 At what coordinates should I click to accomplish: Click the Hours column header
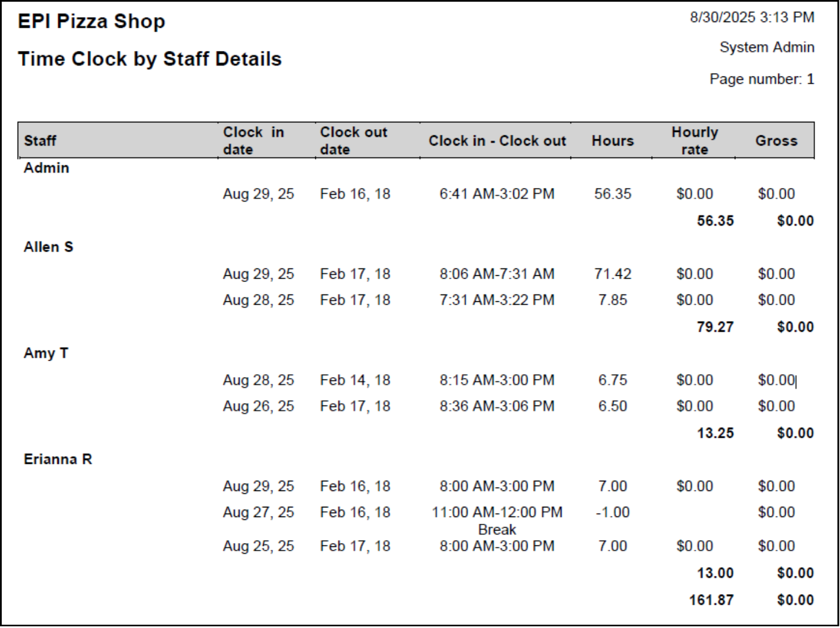[612, 140]
